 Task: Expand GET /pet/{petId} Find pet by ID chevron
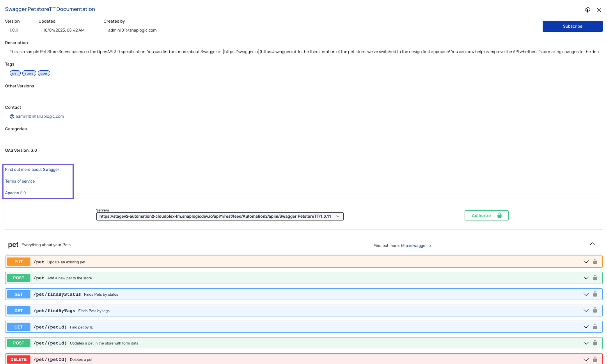(x=586, y=327)
